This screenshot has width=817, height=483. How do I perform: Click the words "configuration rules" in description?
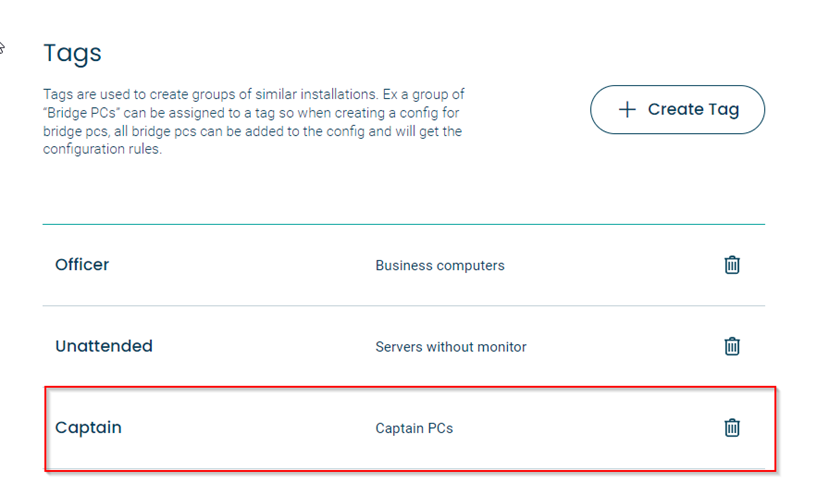[x=101, y=149]
